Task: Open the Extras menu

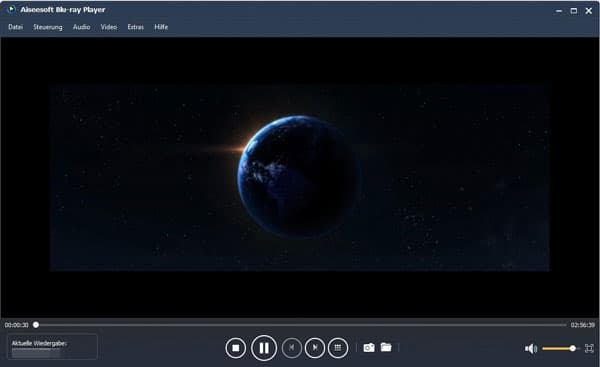Action: (x=136, y=27)
